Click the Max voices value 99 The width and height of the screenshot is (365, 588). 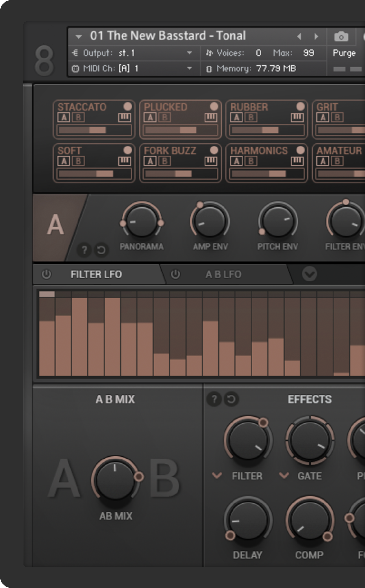tap(308, 53)
